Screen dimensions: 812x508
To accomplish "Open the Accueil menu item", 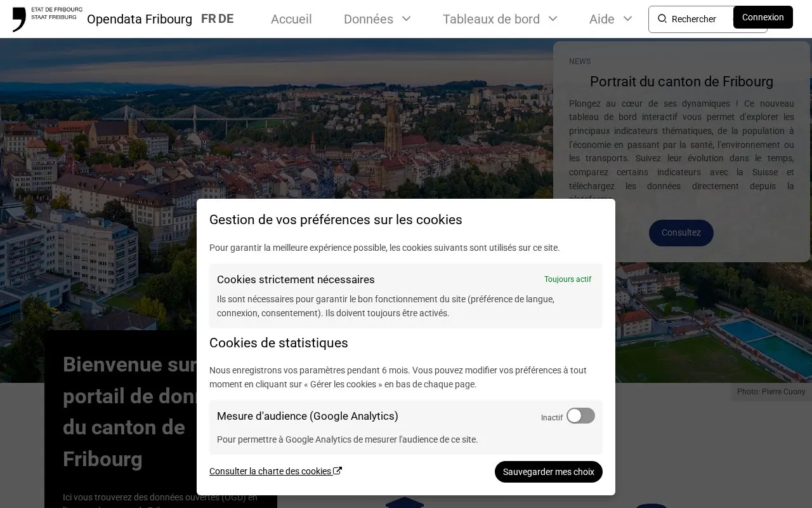I will coord(291,19).
